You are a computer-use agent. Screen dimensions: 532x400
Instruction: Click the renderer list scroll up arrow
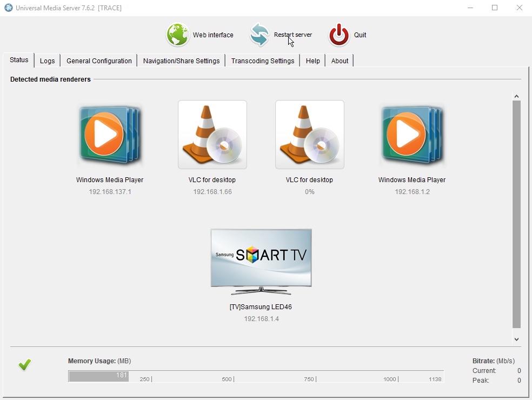pos(516,96)
